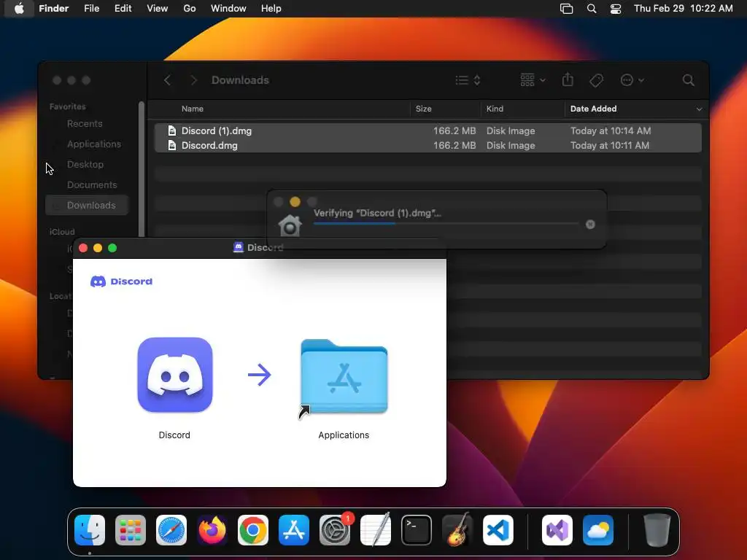Select Documents in Finder sidebar

pyautogui.click(x=92, y=185)
